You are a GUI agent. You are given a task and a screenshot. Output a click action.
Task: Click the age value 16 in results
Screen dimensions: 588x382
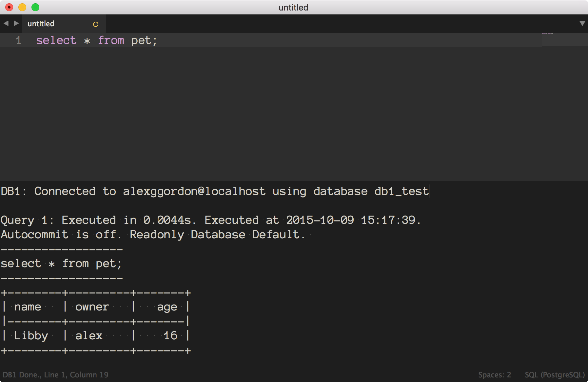[x=170, y=336]
